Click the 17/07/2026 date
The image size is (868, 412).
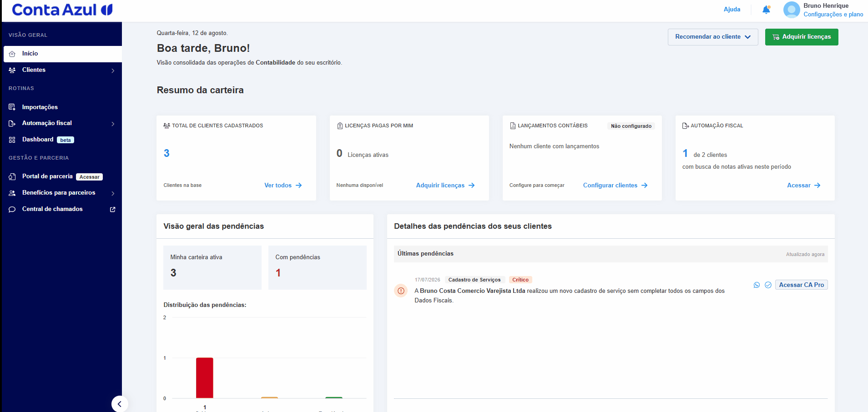coord(427,280)
